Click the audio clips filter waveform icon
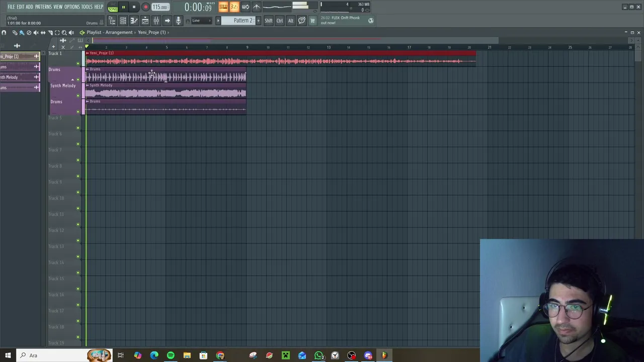644x362 pixels. coord(17,46)
